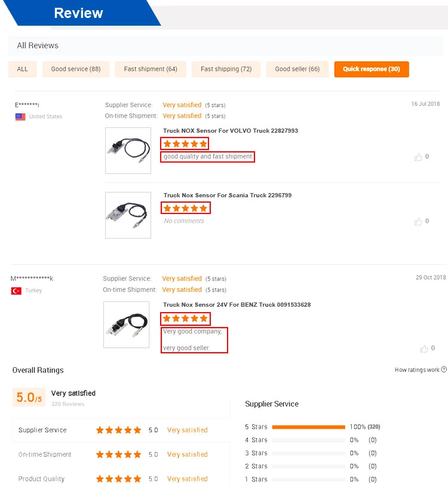
Task: Filter by Fast shipping (72)
Action: click(226, 69)
